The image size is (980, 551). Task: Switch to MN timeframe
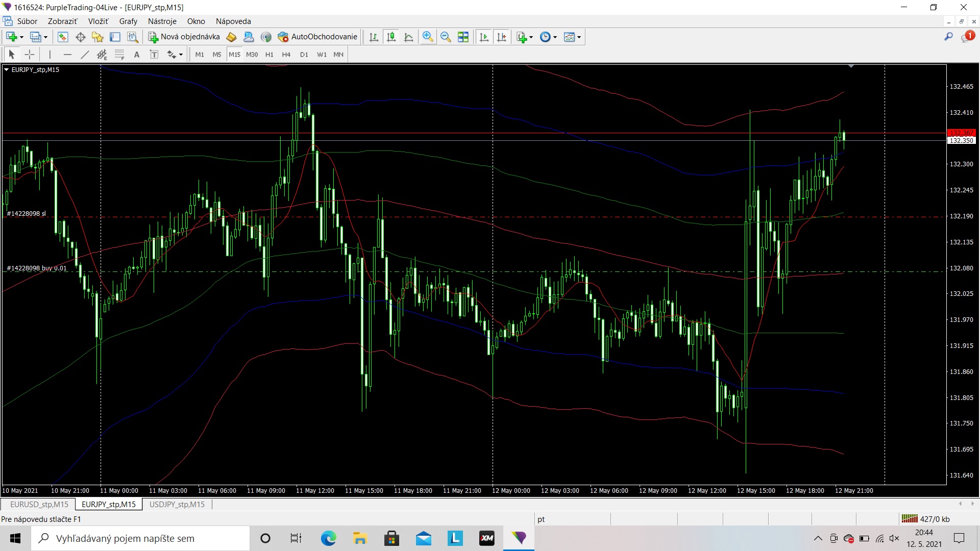point(338,54)
